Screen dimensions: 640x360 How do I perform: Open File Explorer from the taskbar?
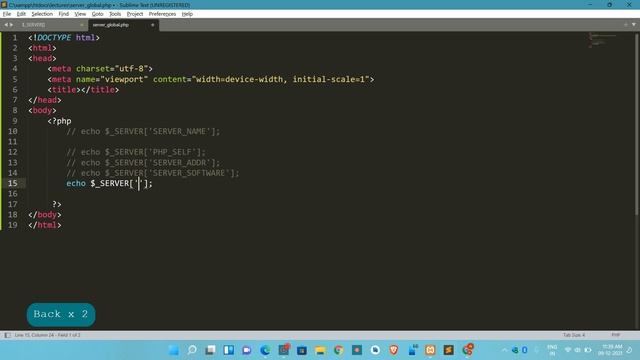click(x=320, y=350)
